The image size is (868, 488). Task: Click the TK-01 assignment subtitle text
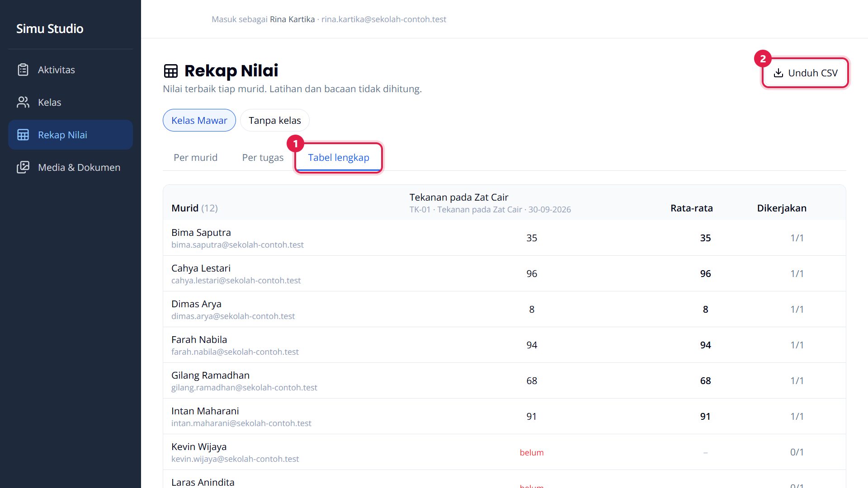click(490, 209)
